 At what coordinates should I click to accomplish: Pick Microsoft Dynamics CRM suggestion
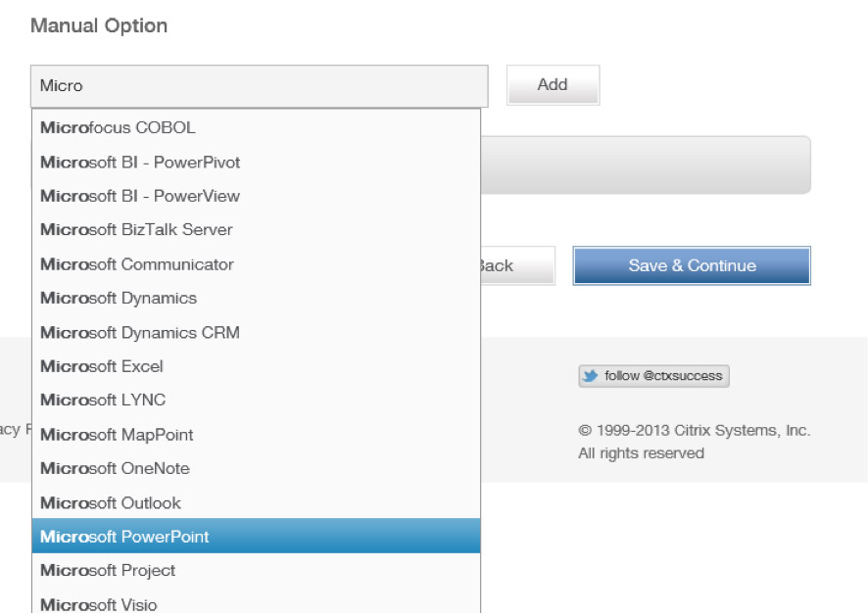257,332
